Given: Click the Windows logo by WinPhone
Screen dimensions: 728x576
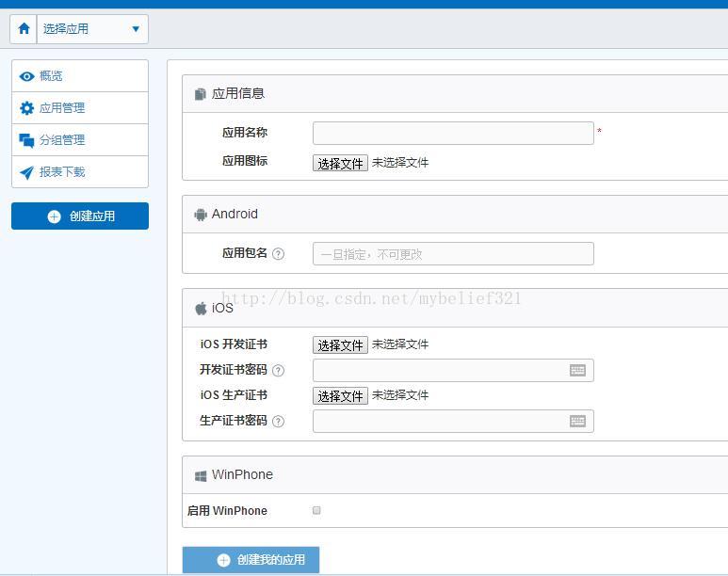Looking at the screenshot, I should [x=201, y=475].
